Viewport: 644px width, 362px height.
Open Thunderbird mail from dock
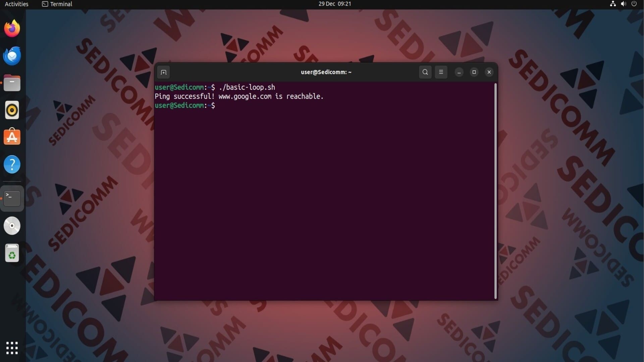(12, 56)
